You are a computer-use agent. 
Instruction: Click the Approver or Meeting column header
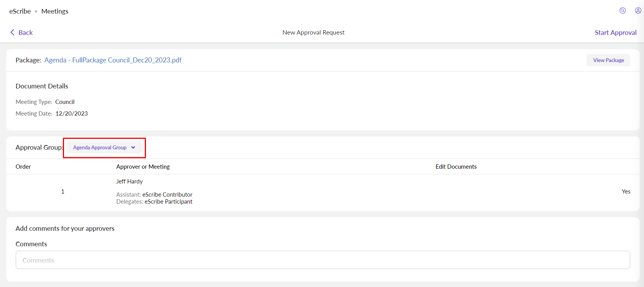coord(143,167)
